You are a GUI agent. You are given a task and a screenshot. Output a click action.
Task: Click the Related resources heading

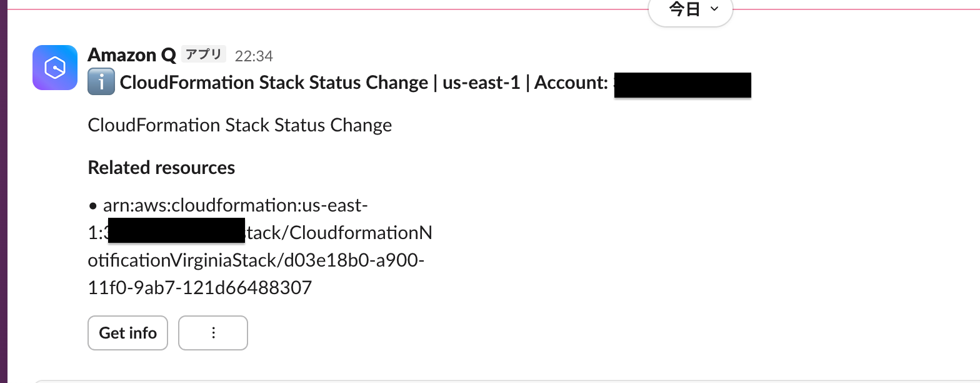161,168
